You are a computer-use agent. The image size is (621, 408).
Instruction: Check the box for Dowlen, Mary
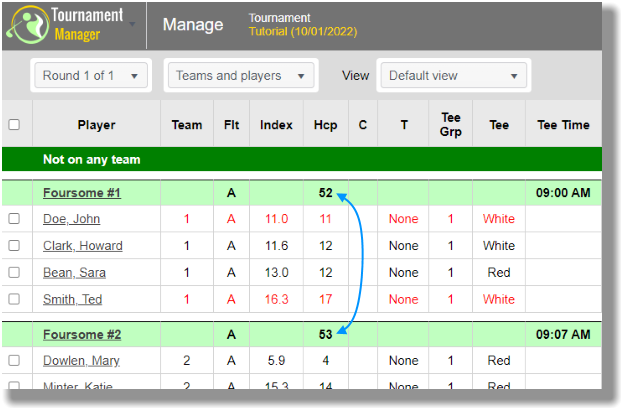14,360
